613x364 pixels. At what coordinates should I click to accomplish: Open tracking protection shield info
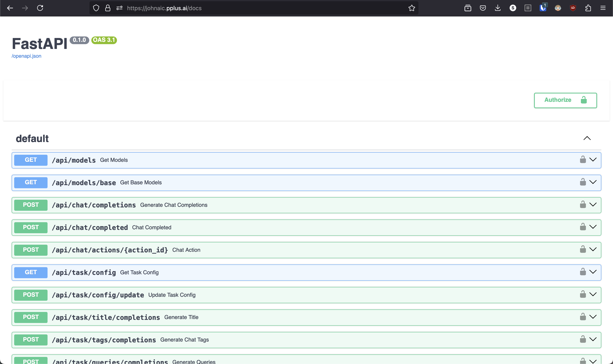(96, 8)
